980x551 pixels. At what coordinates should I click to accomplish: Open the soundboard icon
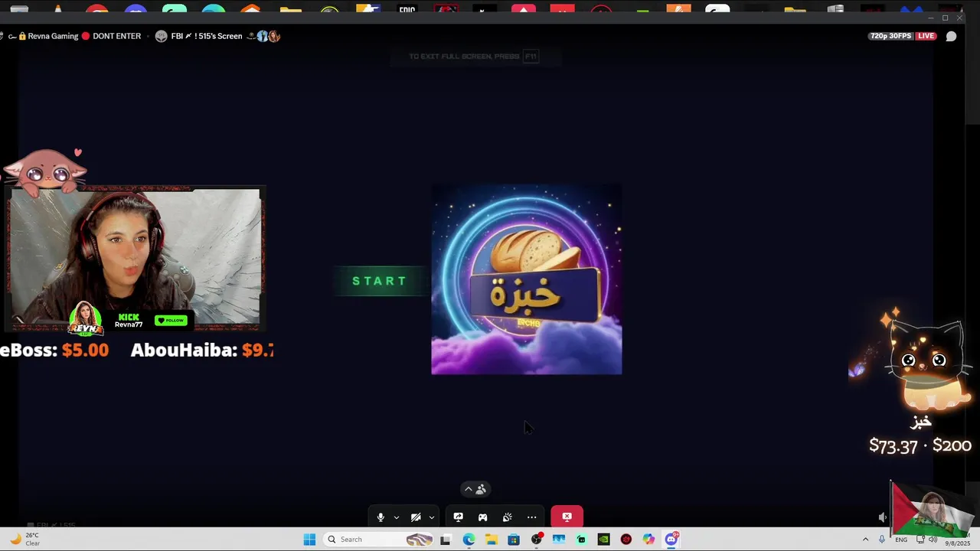507,517
